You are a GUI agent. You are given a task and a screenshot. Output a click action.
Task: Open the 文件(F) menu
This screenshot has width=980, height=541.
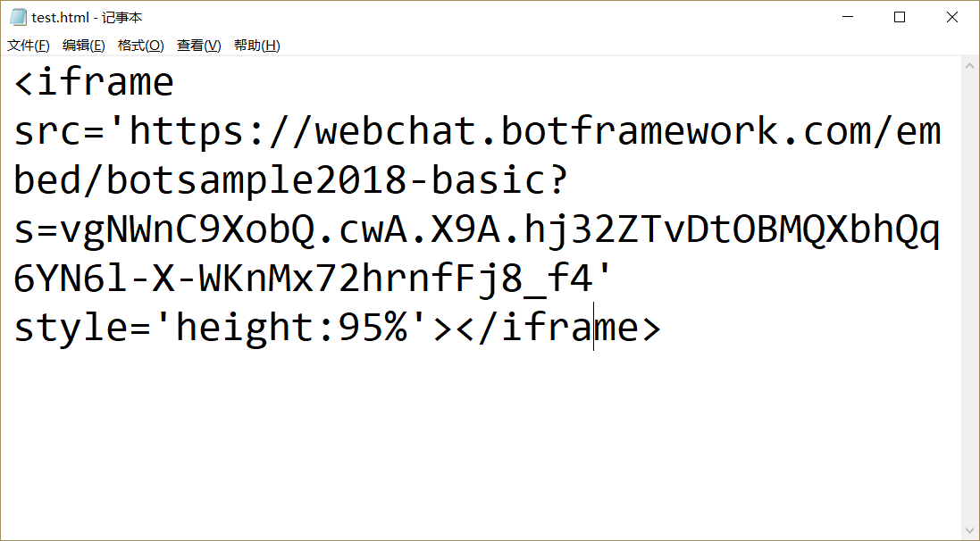click(26, 45)
